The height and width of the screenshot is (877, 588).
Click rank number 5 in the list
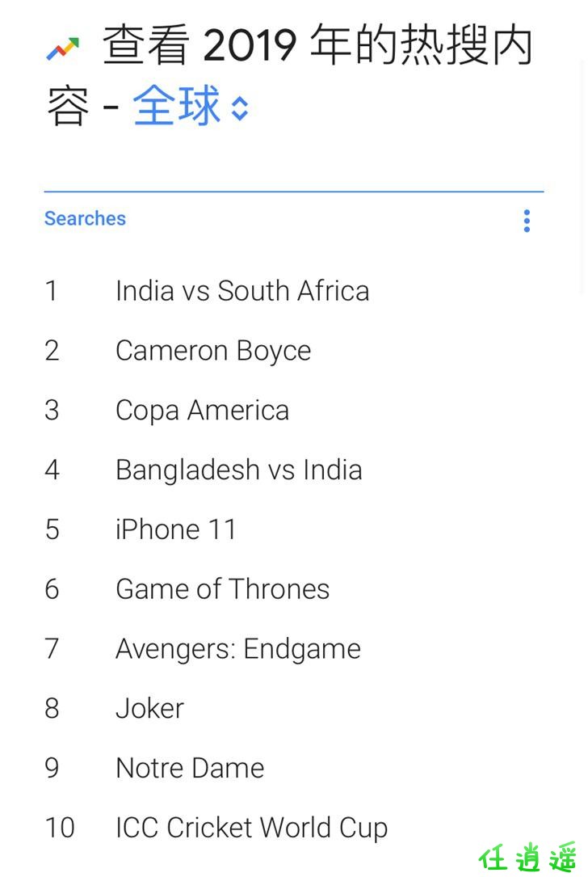(x=52, y=529)
